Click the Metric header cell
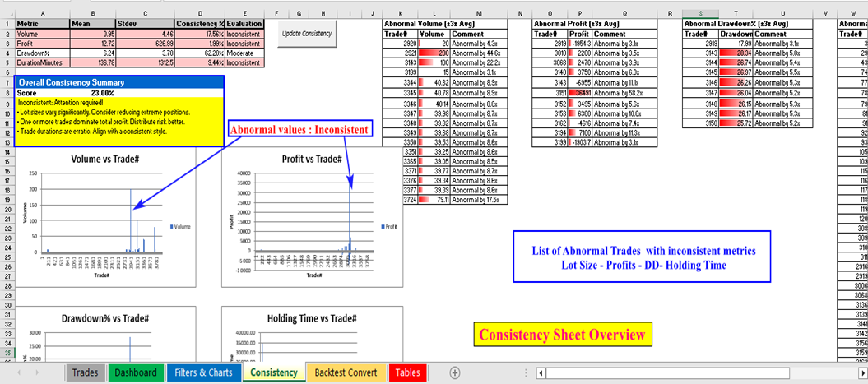 click(x=43, y=24)
